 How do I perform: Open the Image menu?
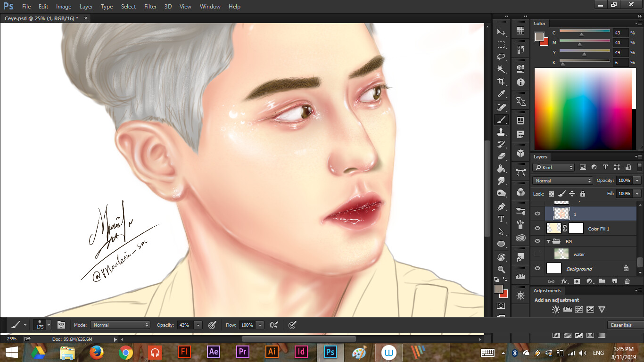64,7
